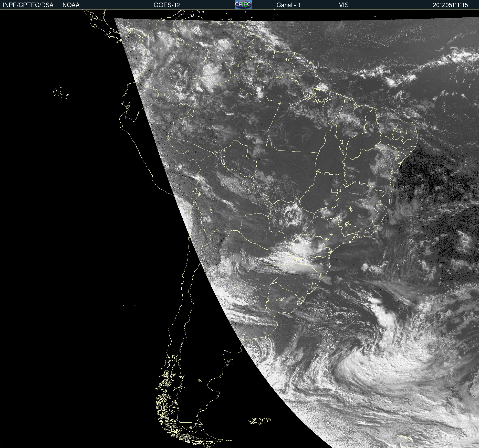
Task: Click the GOES-12 satellite label
Action: coord(167,5)
